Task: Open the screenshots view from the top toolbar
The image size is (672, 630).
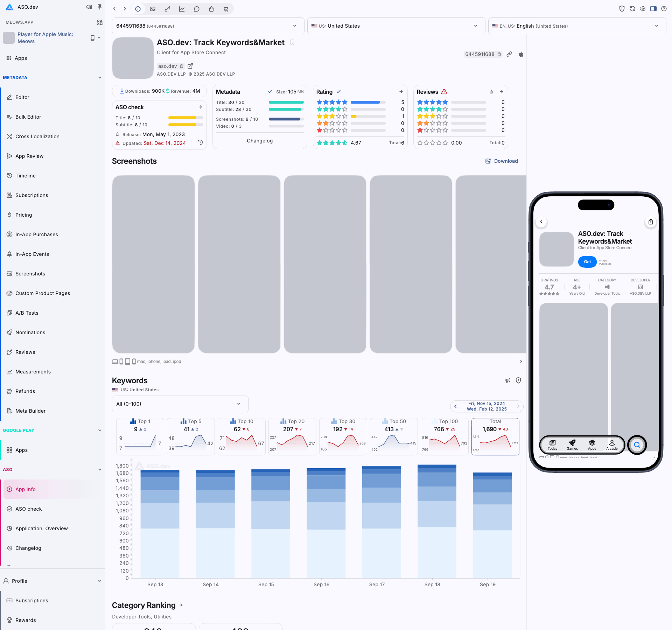Action: coord(153,9)
